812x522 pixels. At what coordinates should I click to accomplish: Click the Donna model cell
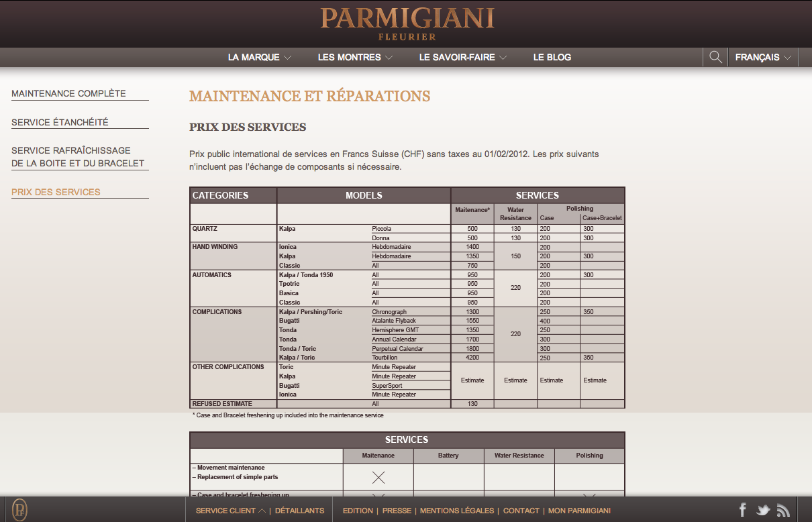pyautogui.click(x=380, y=238)
